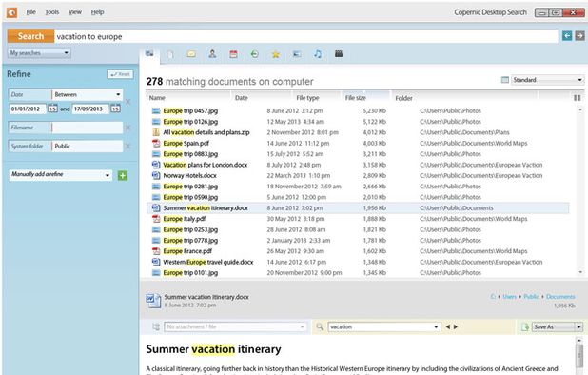Follow the Public breadcrumb link

(x=531, y=297)
